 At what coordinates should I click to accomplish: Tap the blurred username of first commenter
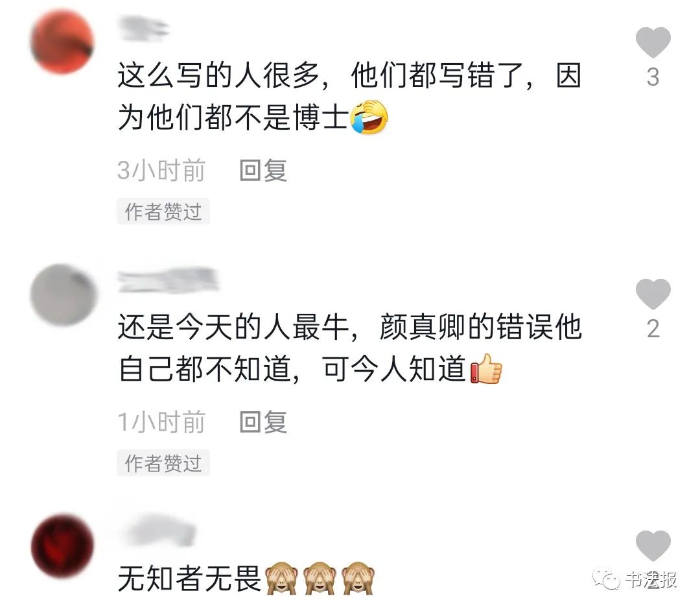pyautogui.click(x=144, y=28)
